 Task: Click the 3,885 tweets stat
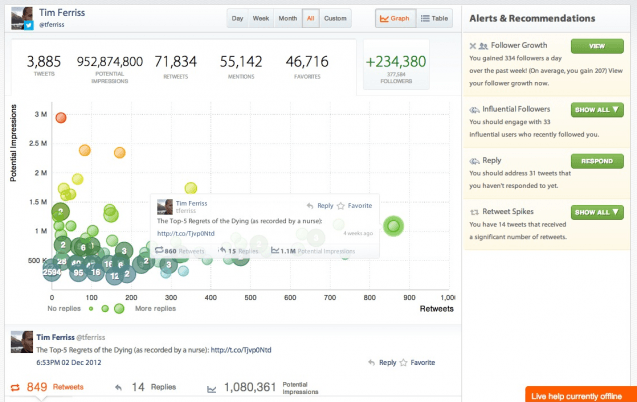click(x=44, y=65)
